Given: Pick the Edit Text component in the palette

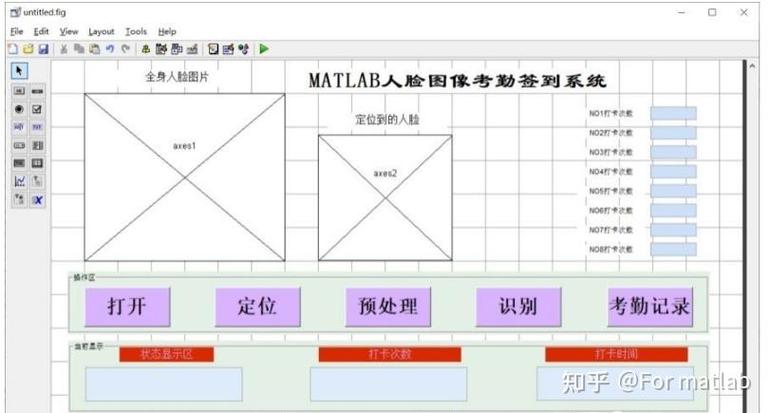Looking at the screenshot, I should coord(19,127).
